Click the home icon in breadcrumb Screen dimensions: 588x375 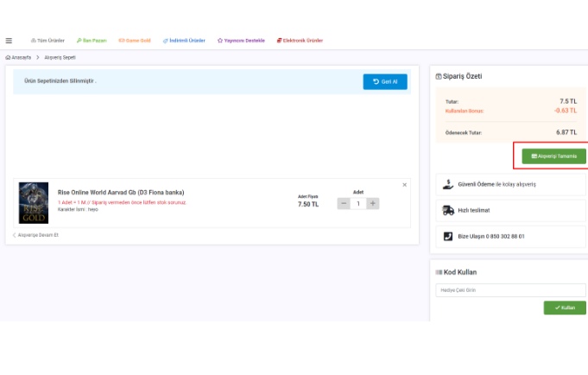8,57
